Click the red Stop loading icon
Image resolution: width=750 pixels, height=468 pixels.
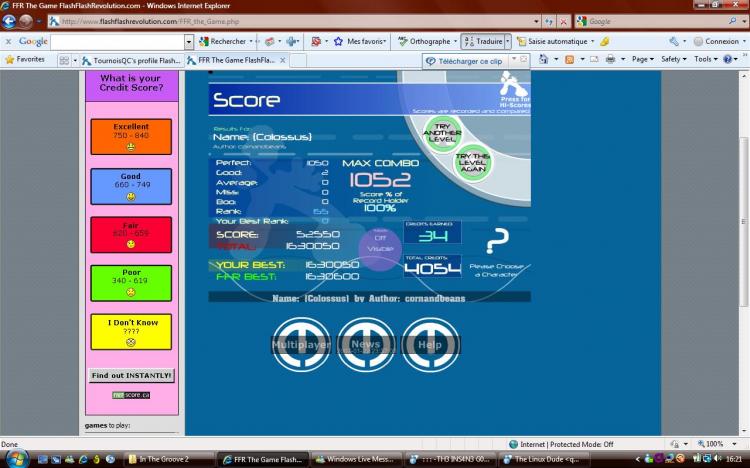pyautogui.click(x=564, y=22)
